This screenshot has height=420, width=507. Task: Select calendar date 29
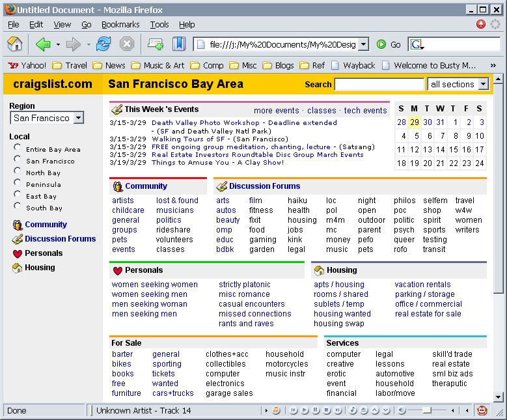point(415,122)
